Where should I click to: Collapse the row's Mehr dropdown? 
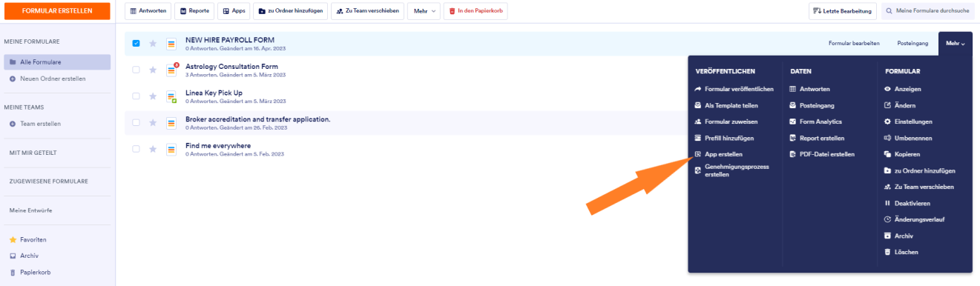[955, 44]
